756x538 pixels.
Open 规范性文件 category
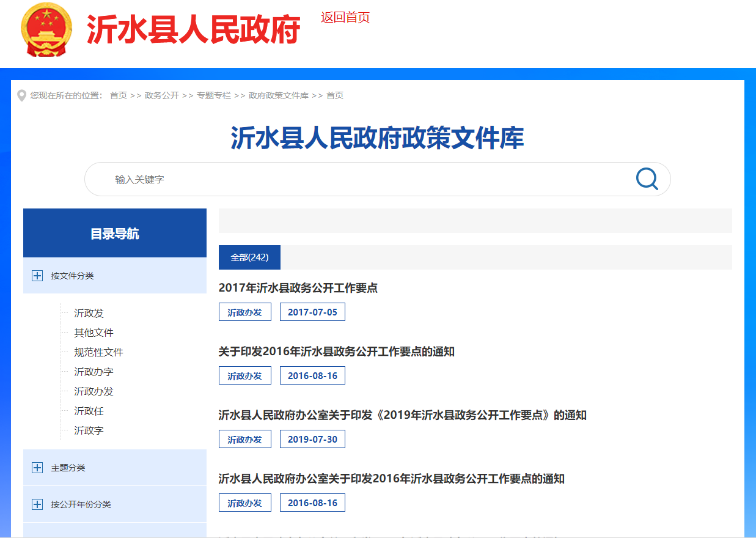pyautogui.click(x=99, y=352)
